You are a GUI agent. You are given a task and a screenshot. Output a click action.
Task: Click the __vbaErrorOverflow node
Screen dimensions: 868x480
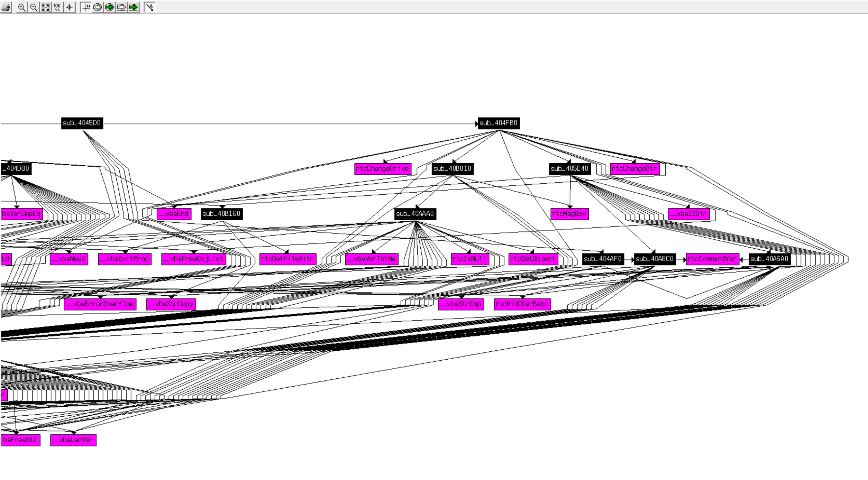click(100, 304)
